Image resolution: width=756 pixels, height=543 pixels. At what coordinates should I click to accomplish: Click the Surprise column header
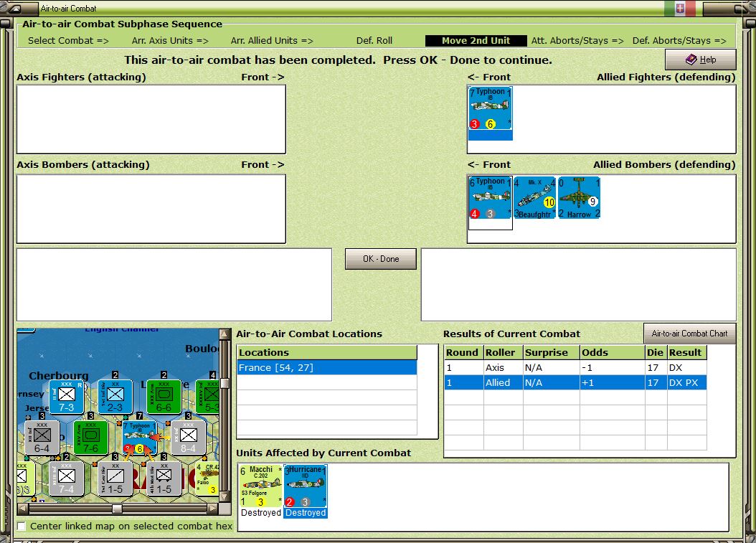tap(551, 352)
